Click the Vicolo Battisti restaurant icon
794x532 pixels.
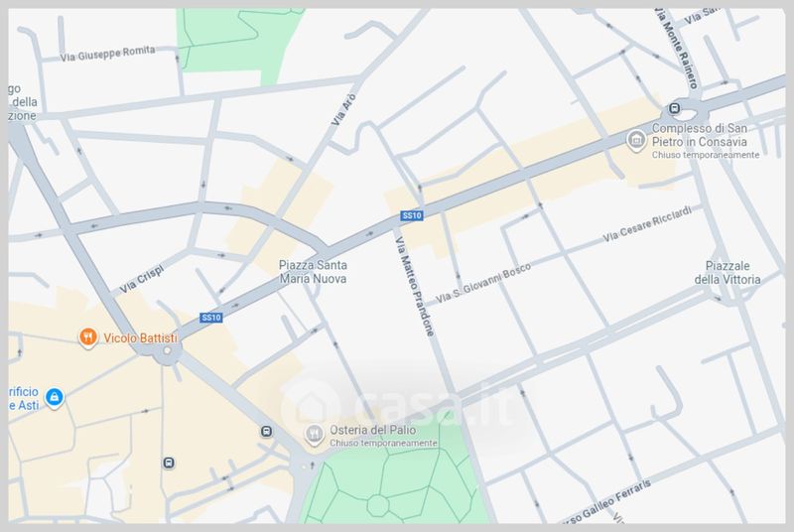[x=88, y=337]
